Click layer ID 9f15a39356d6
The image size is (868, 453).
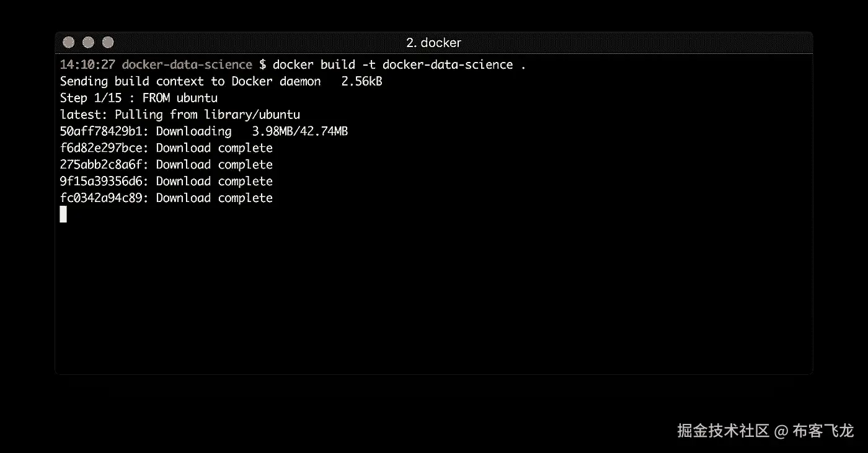pyautogui.click(x=104, y=182)
